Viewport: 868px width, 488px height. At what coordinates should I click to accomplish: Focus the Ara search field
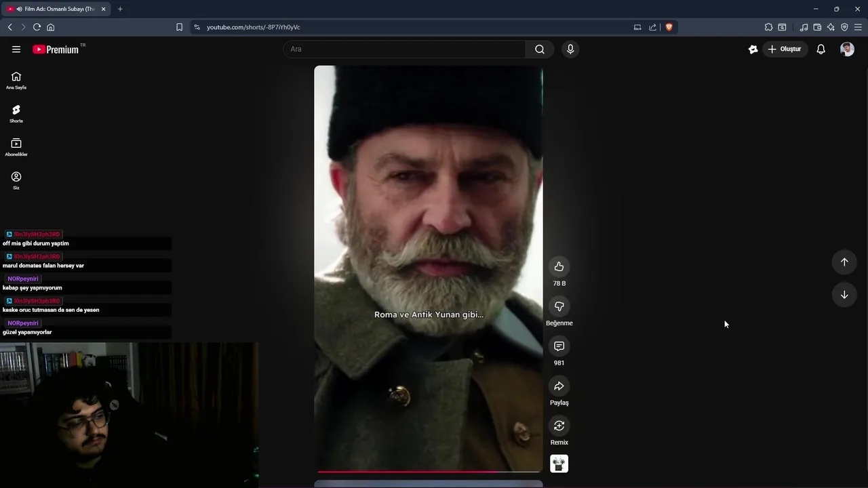click(406, 49)
